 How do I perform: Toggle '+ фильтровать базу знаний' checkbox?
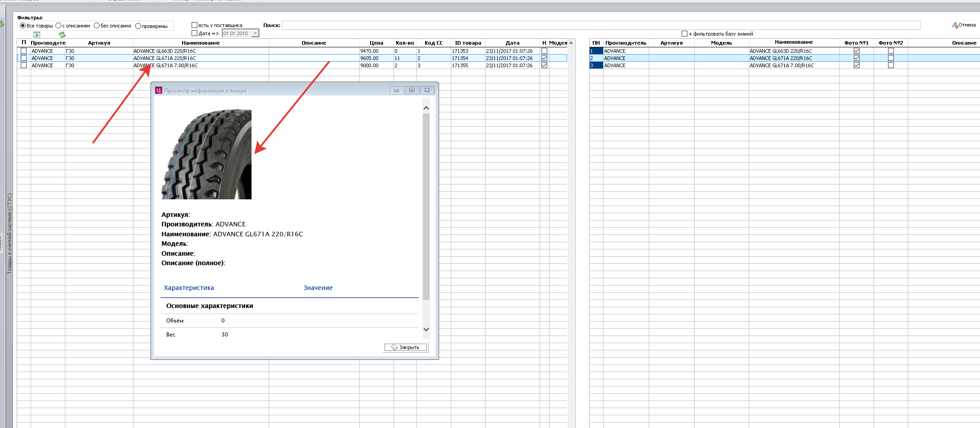(x=685, y=34)
